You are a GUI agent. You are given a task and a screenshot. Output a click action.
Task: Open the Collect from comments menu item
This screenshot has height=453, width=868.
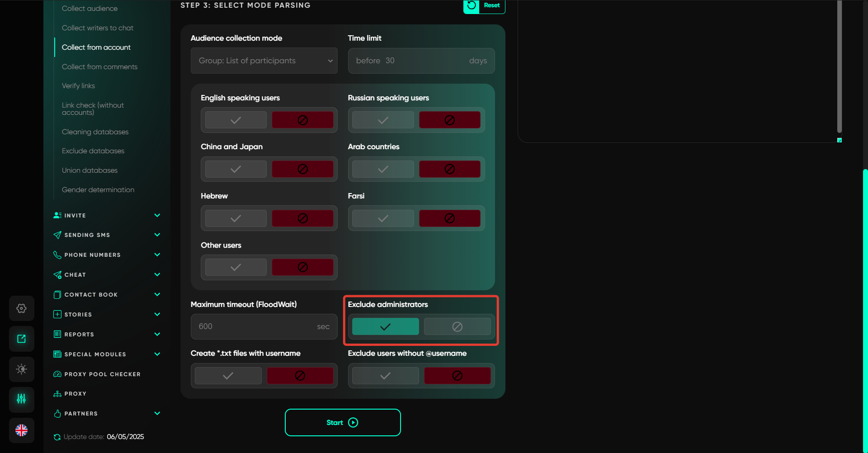(x=99, y=66)
